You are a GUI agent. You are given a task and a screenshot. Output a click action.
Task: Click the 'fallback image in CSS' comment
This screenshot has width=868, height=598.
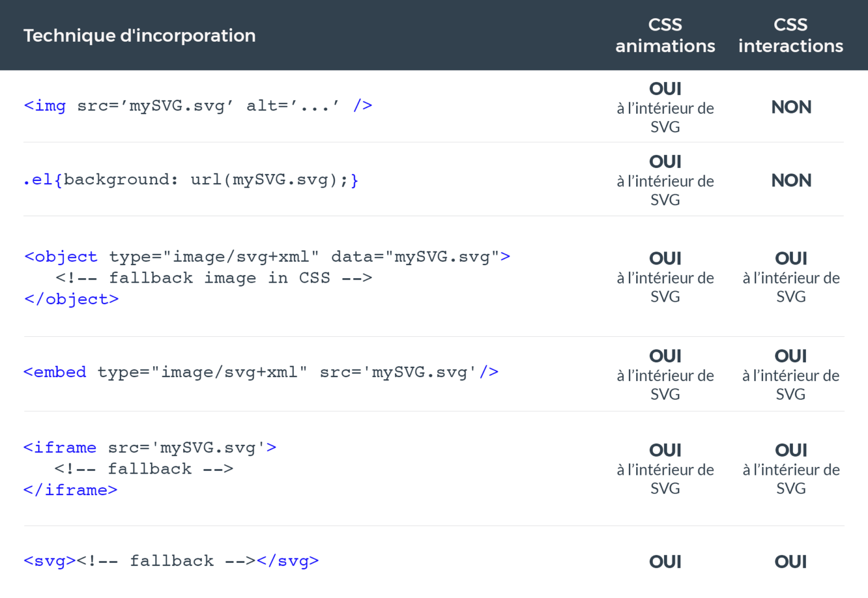tap(214, 278)
